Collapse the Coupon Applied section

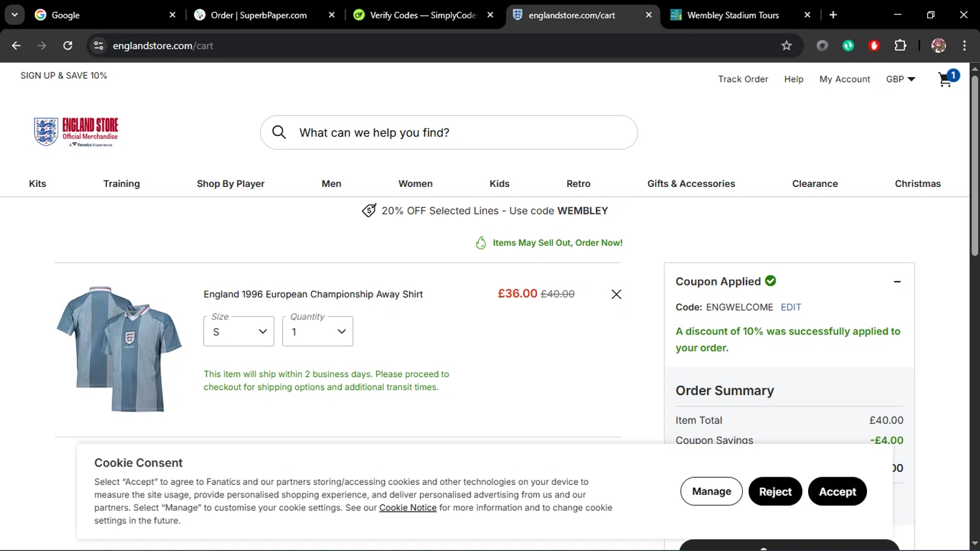(897, 282)
